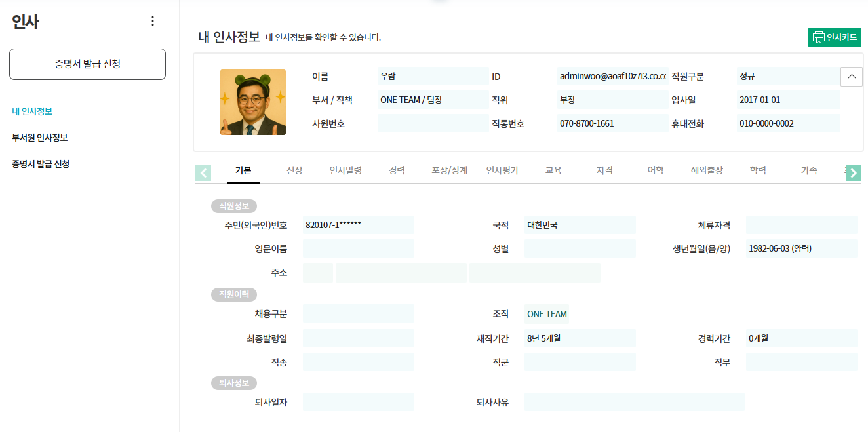The image size is (868, 432).
Task: Open the 인사발령 tab
Action: coord(345,170)
